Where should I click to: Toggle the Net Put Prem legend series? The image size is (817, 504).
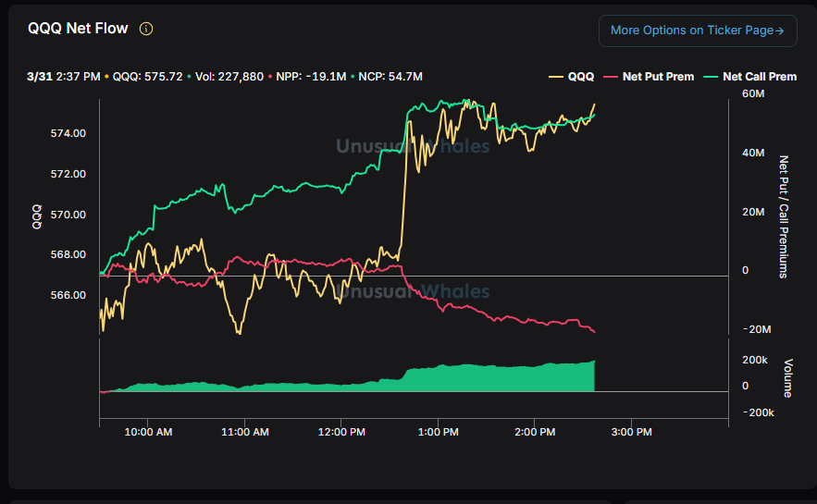pos(649,77)
